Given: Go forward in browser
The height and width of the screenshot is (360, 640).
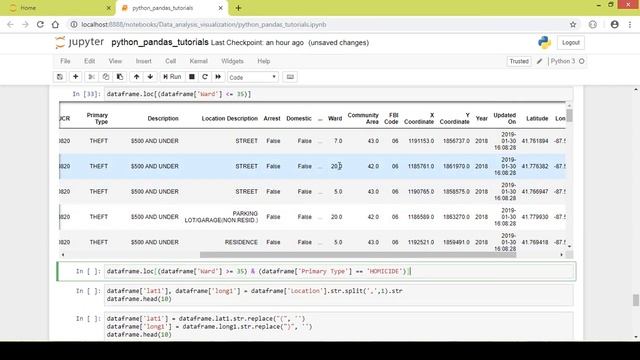Looking at the screenshot, I should point(25,24).
